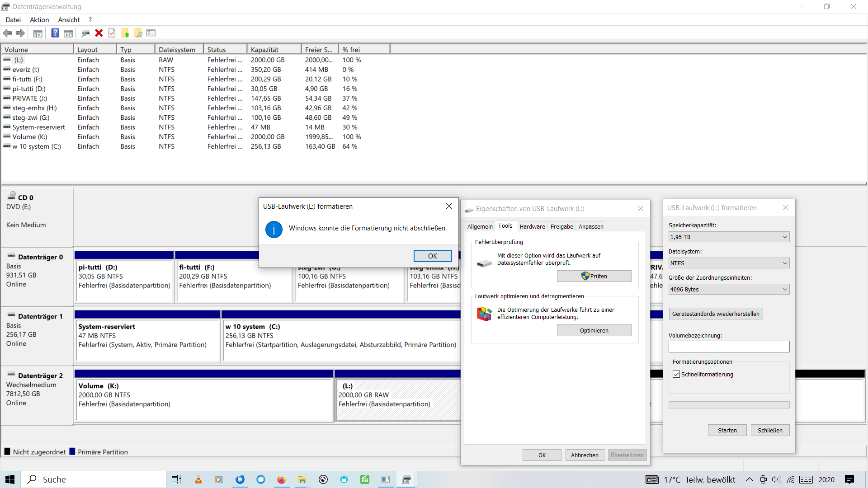This screenshot has width=868, height=488.
Task: Click Schließen in format dialog
Action: pyautogui.click(x=770, y=430)
